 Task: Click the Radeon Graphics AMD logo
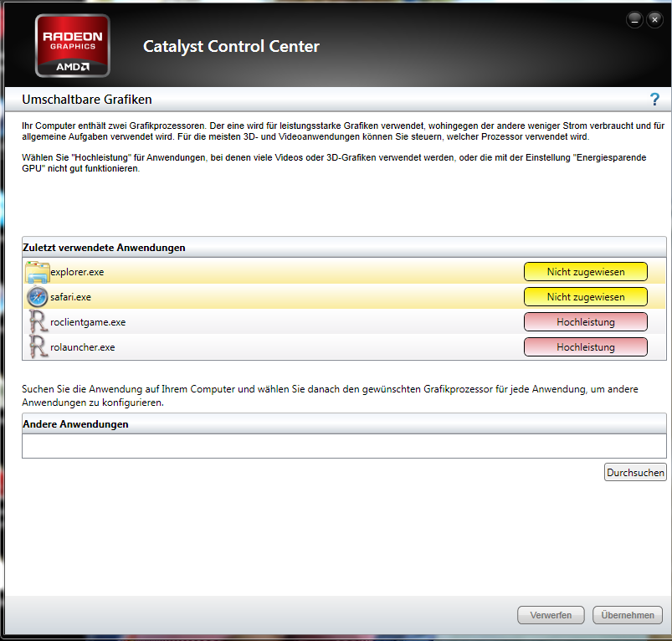(x=73, y=45)
